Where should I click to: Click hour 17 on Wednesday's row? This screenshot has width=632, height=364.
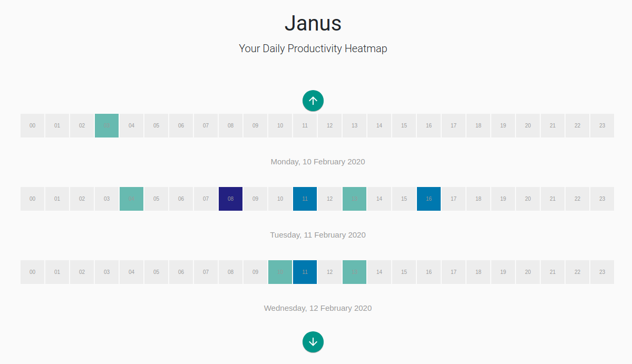pyautogui.click(x=453, y=272)
